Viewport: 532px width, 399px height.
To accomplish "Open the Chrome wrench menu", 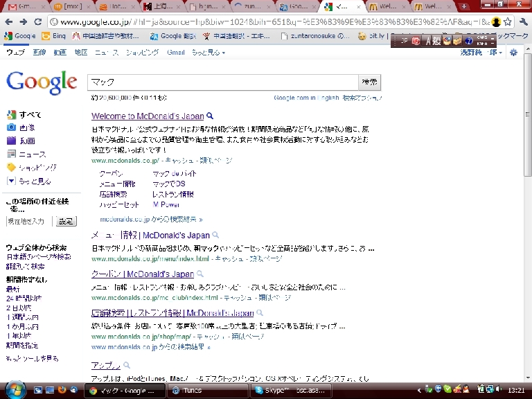I will (x=524, y=22).
